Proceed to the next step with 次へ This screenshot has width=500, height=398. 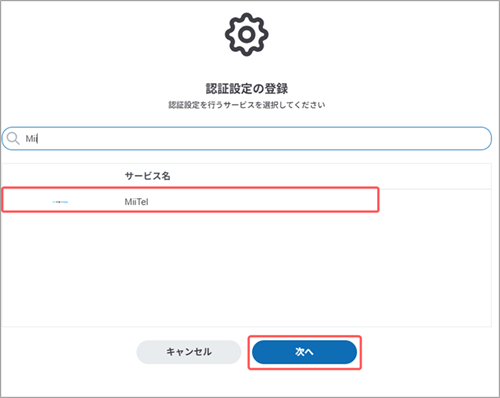pyautogui.click(x=304, y=352)
